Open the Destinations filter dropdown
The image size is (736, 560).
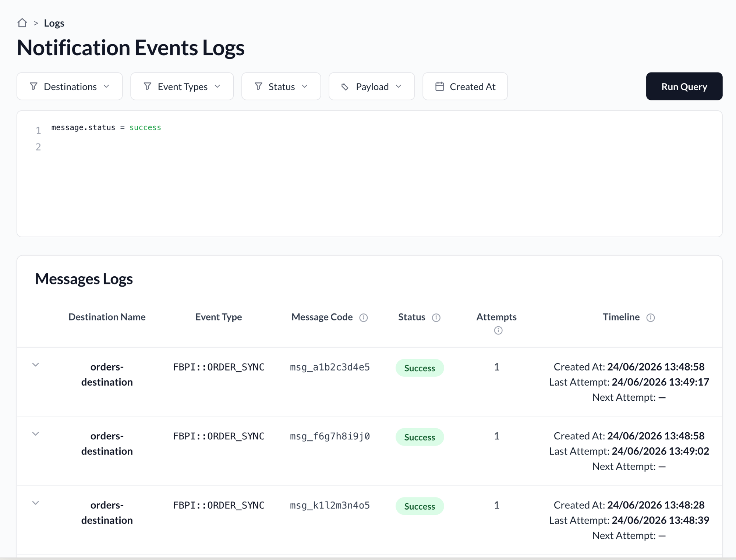tap(70, 86)
